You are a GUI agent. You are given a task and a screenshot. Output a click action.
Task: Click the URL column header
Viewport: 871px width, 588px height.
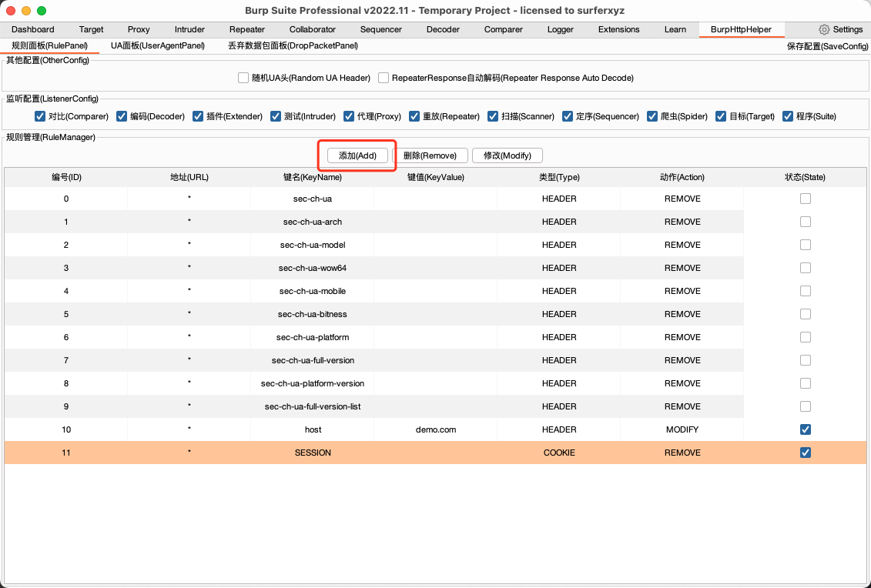pos(189,177)
